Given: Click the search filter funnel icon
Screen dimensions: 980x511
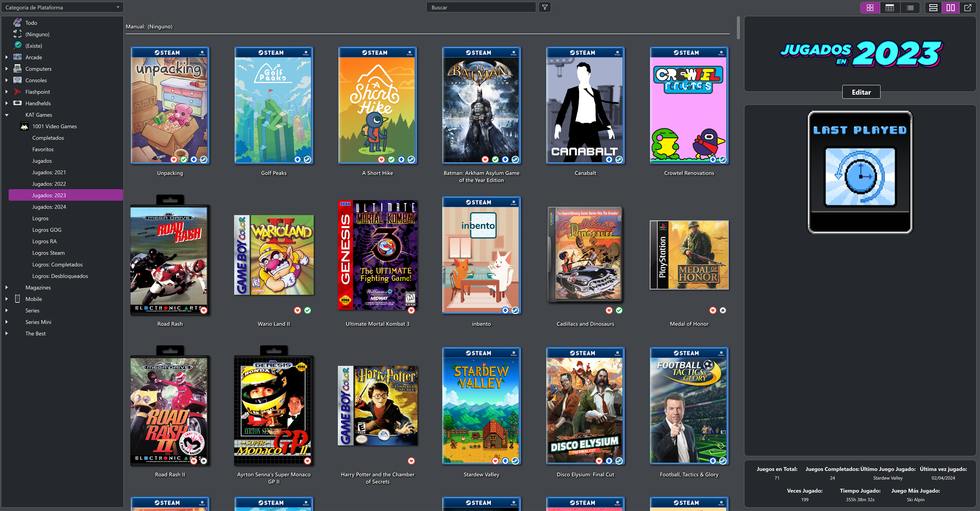Looking at the screenshot, I should pos(545,7).
